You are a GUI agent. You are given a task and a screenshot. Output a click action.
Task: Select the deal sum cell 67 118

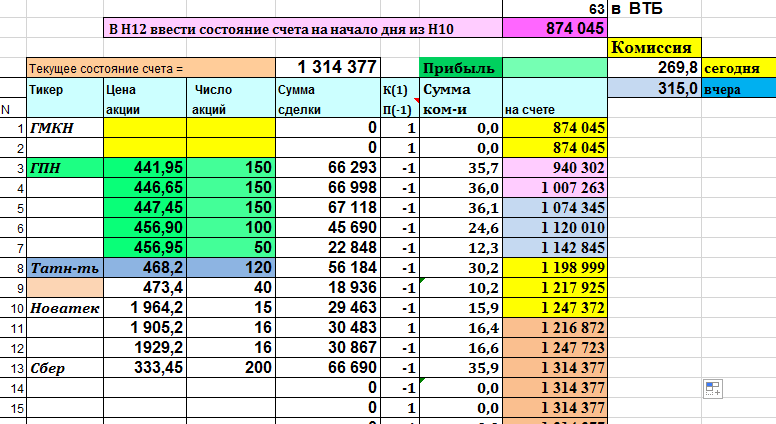pyautogui.click(x=328, y=208)
